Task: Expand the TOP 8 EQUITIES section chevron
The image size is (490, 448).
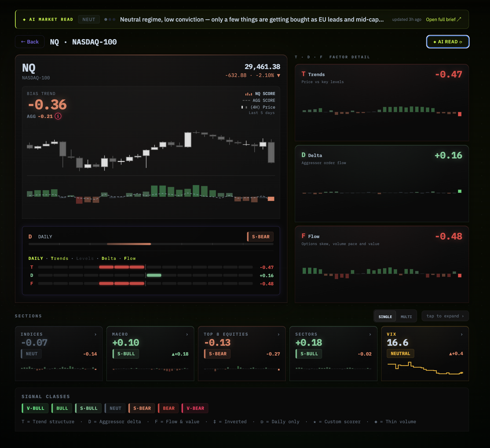Action: pyautogui.click(x=278, y=334)
